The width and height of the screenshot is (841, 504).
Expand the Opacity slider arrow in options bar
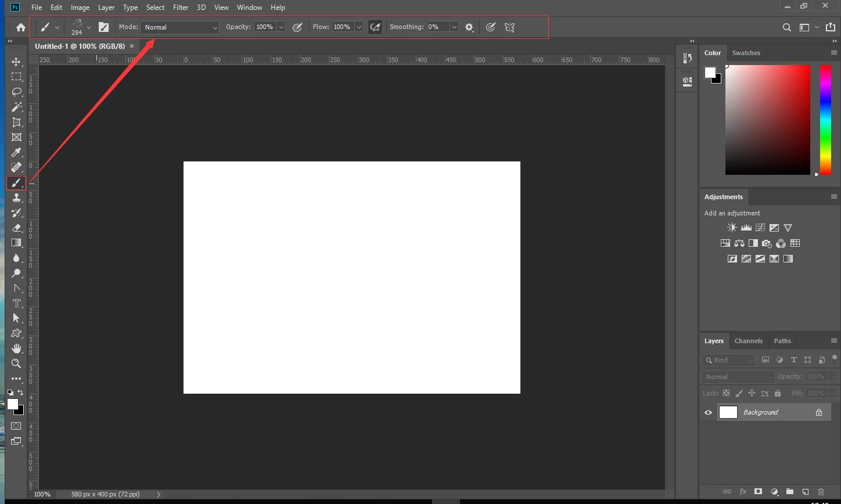pos(281,27)
